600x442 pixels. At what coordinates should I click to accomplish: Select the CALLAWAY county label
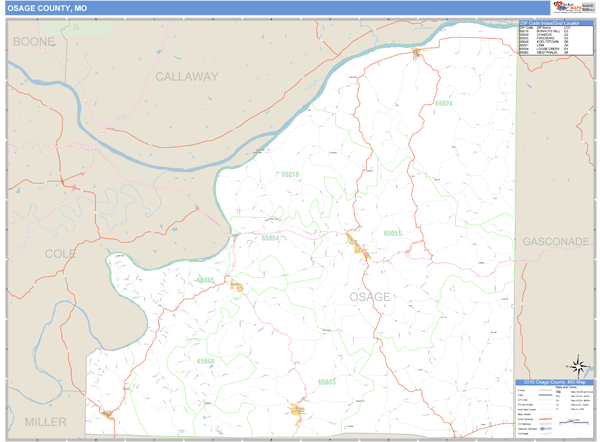186,76
